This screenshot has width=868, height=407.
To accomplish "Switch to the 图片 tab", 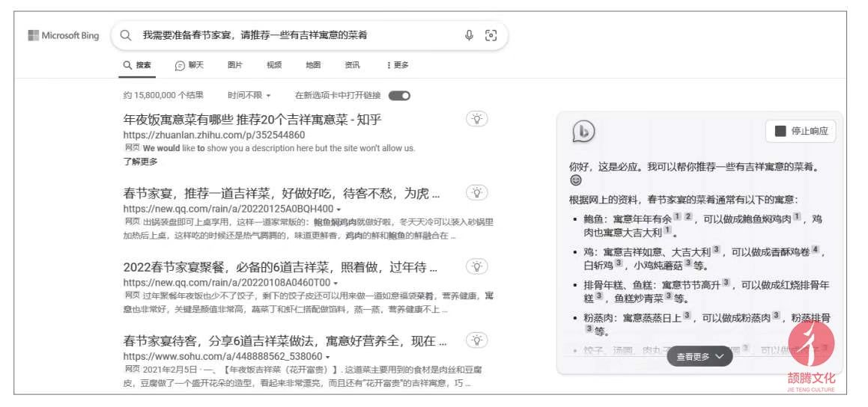I will tap(234, 65).
